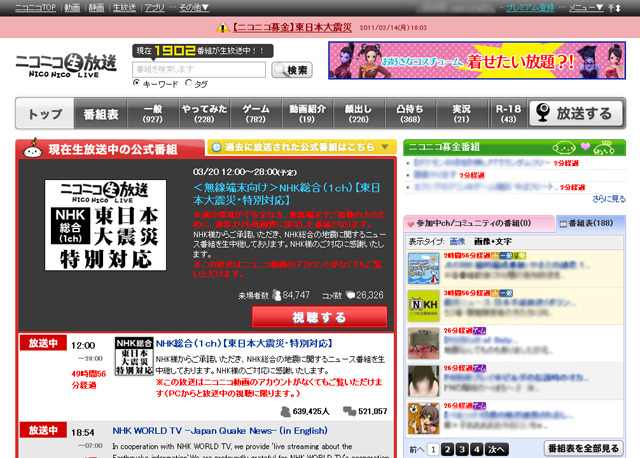Click the TV mascot icon beside 現在生放送中の公式番組

tap(33, 148)
